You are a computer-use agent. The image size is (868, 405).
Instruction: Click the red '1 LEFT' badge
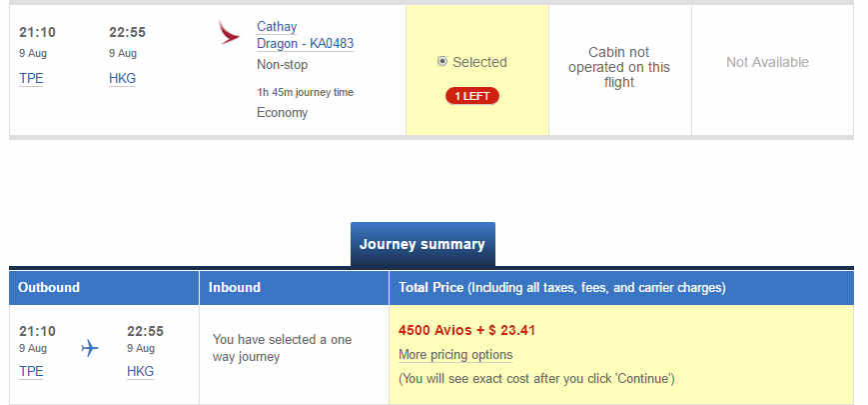coord(472,96)
